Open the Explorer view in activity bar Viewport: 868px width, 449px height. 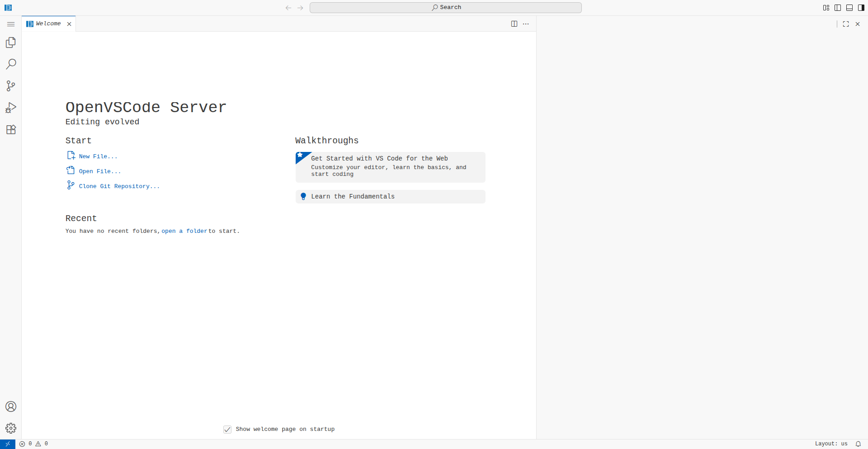point(11,43)
